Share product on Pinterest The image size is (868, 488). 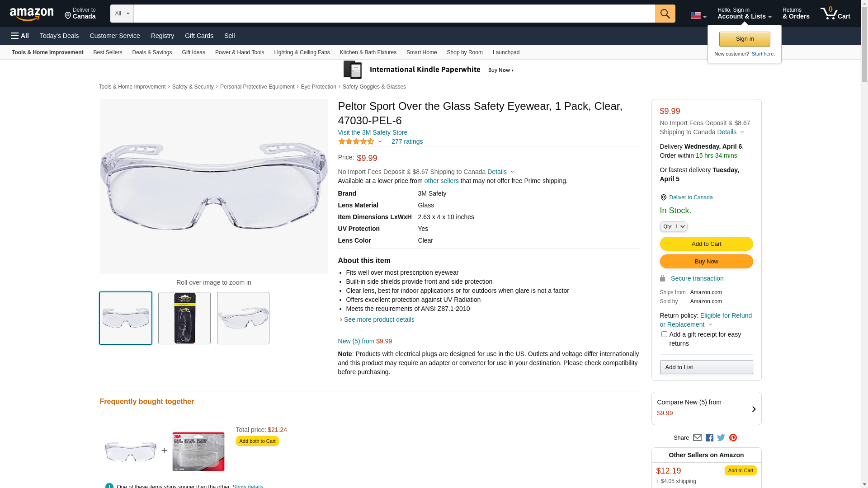(733, 438)
